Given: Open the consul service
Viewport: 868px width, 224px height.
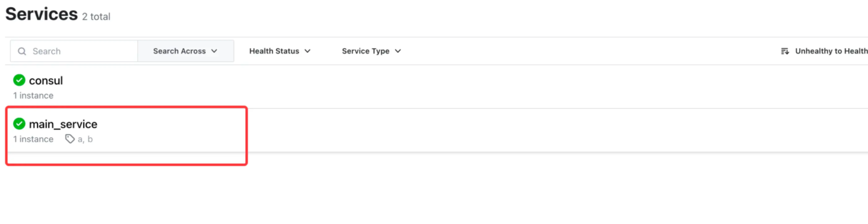Looking at the screenshot, I should 46,81.
